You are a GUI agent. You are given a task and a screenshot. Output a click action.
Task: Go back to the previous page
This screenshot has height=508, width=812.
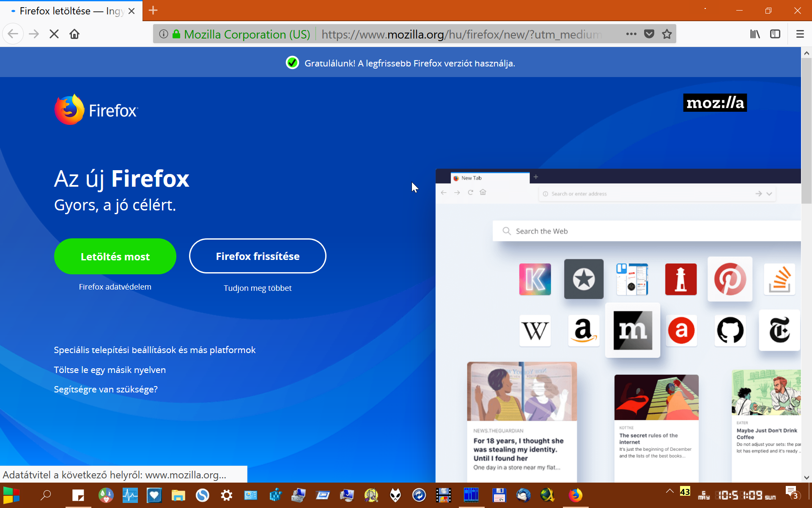pyautogui.click(x=13, y=34)
